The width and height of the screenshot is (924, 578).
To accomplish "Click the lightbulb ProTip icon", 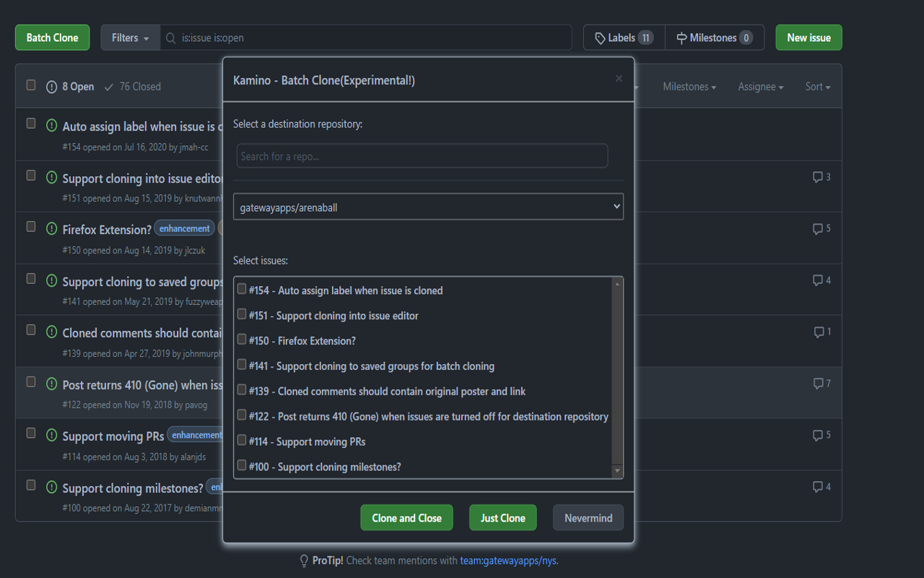I will (304, 561).
